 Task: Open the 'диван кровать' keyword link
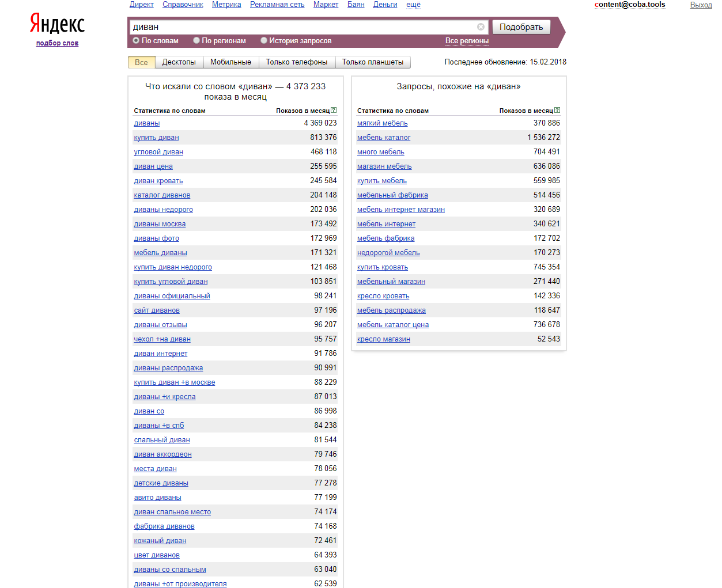pyautogui.click(x=158, y=181)
